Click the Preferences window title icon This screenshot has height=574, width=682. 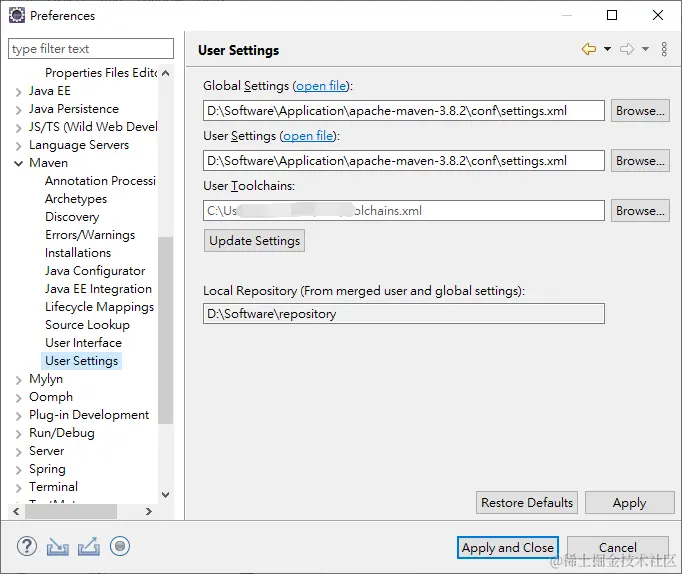17,15
